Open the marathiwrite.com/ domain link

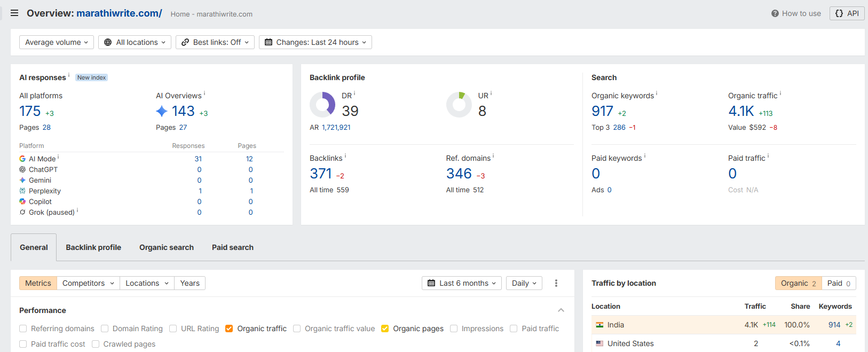[x=119, y=13]
